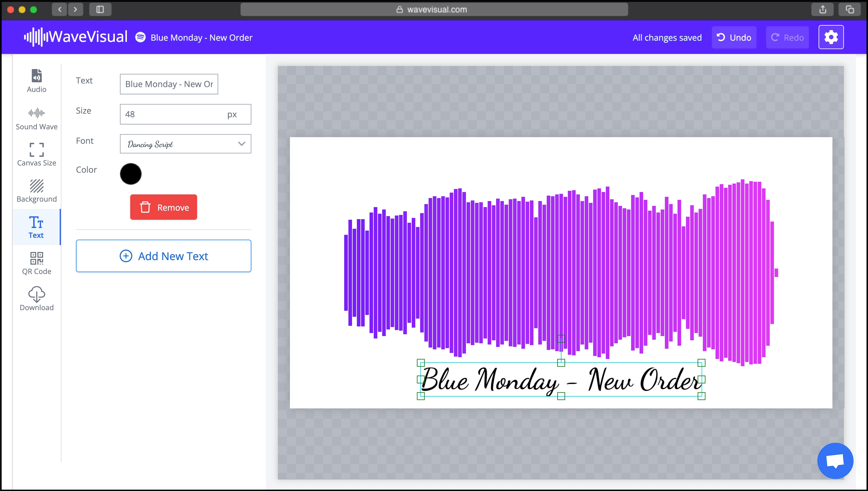This screenshot has width=868, height=491.
Task: Open the settings gear
Action: (x=831, y=37)
